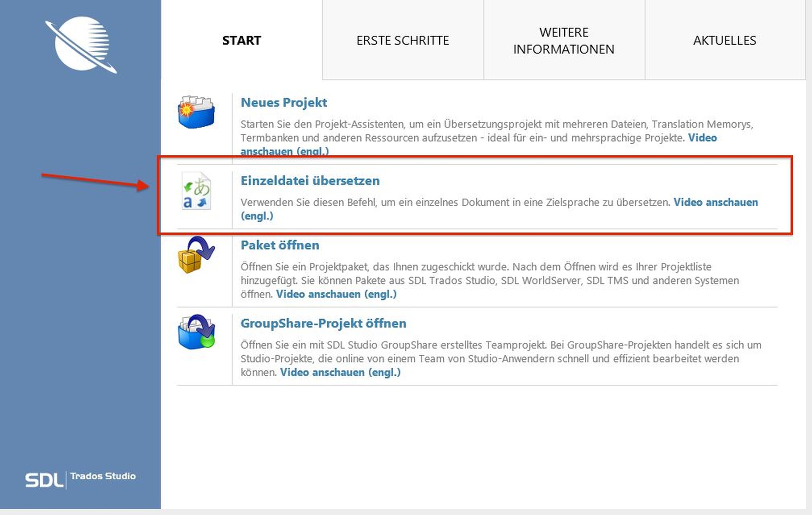
Task: Switch to the START tab
Action: (241, 40)
